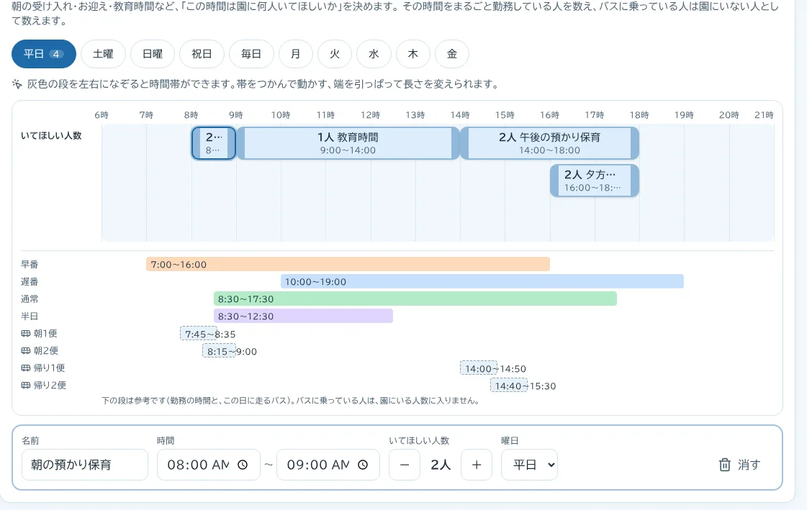Click the 帰り2便 14:40~15:30 bus marker
This screenshot has height=510, width=812.
508,386
